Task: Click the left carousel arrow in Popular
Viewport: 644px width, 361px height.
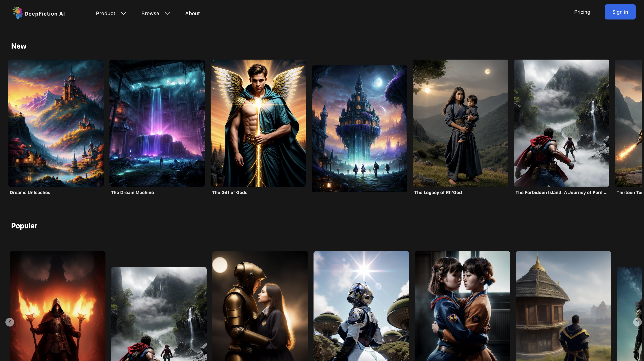Action: tap(10, 322)
